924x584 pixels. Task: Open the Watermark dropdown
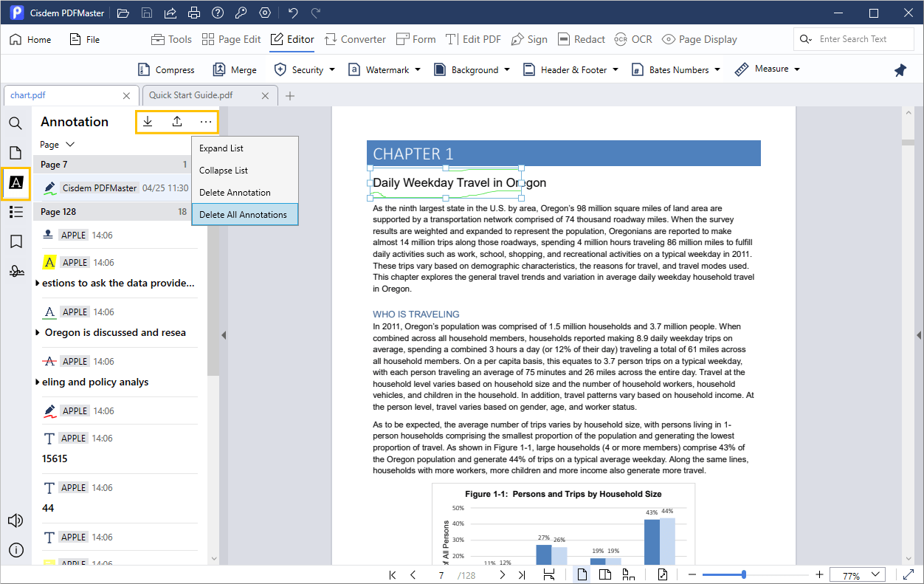coord(384,70)
